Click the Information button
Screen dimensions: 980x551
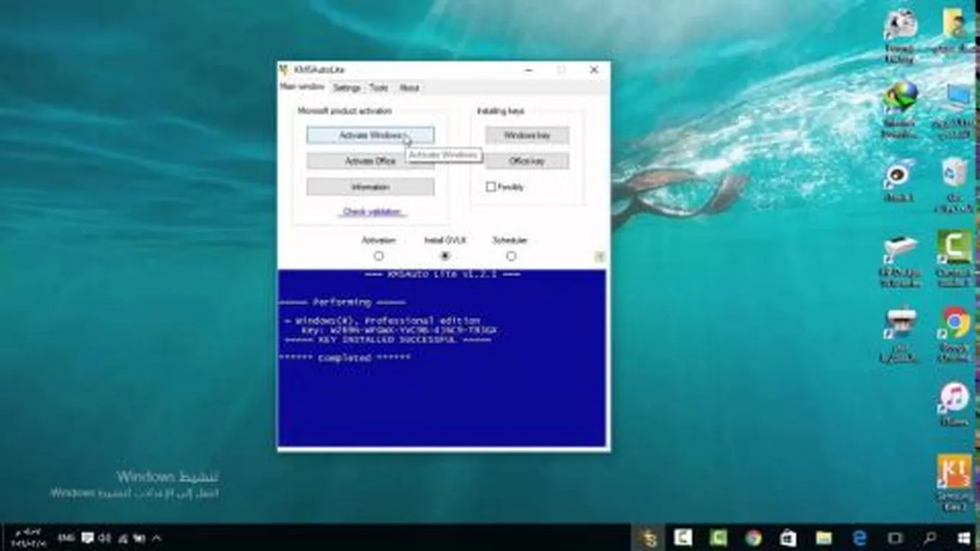(370, 187)
